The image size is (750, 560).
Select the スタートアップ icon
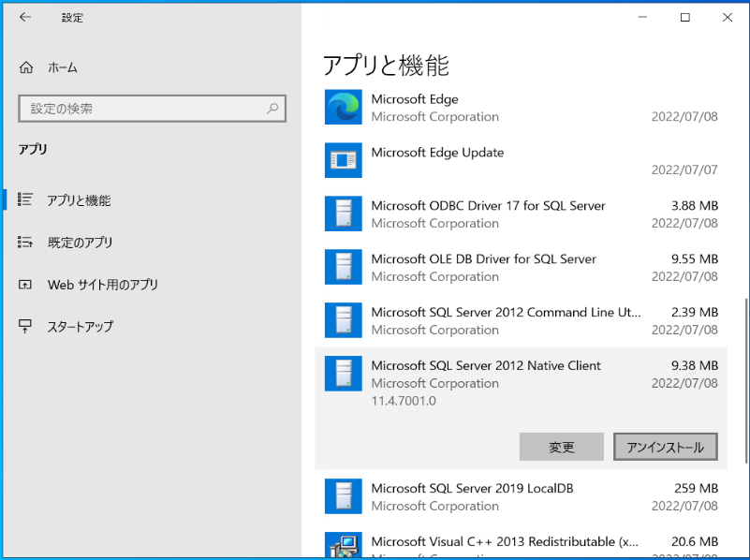click(25, 327)
